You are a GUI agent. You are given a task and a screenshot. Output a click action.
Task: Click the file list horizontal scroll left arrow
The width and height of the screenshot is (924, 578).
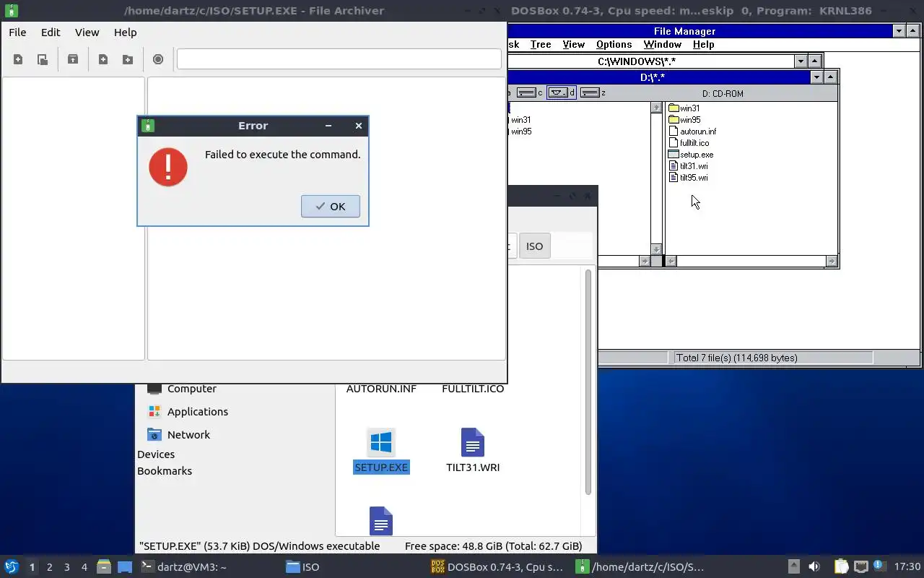671,261
